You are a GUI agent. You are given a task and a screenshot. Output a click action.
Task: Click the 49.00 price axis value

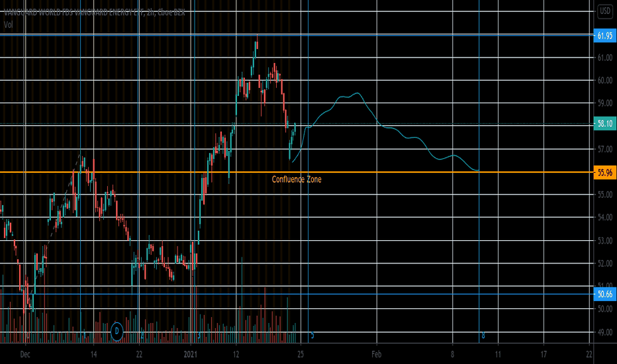pos(605,332)
